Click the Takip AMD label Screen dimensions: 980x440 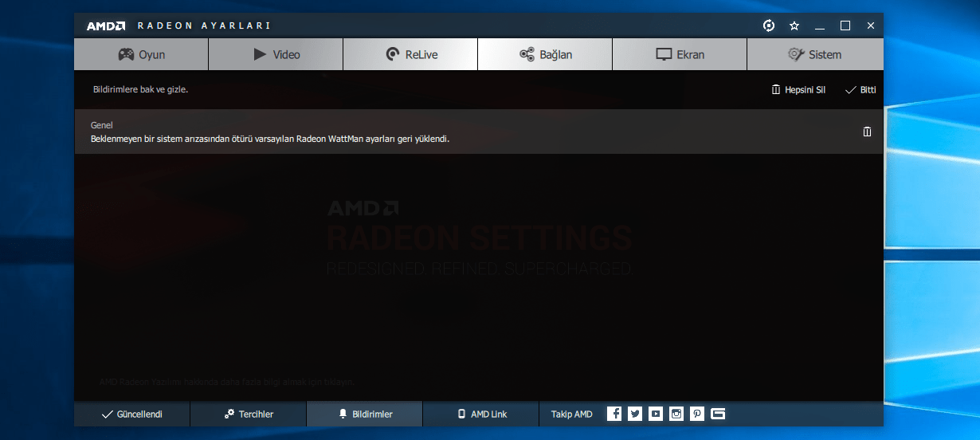[572, 414]
